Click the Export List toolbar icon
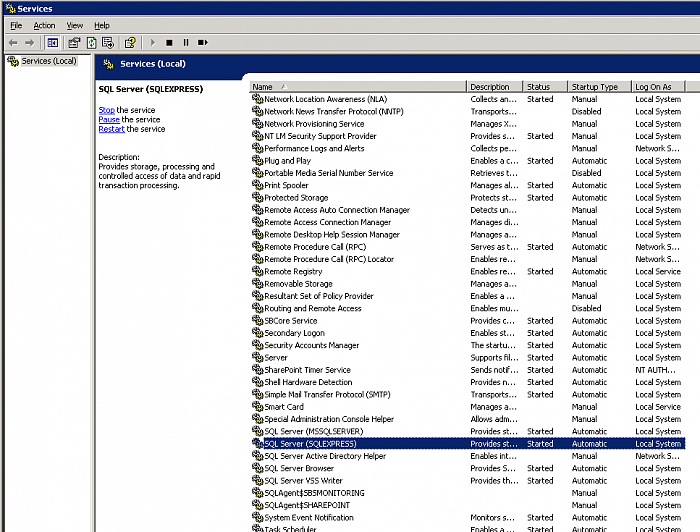Viewport: 700px width, 532px height. [x=107, y=43]
